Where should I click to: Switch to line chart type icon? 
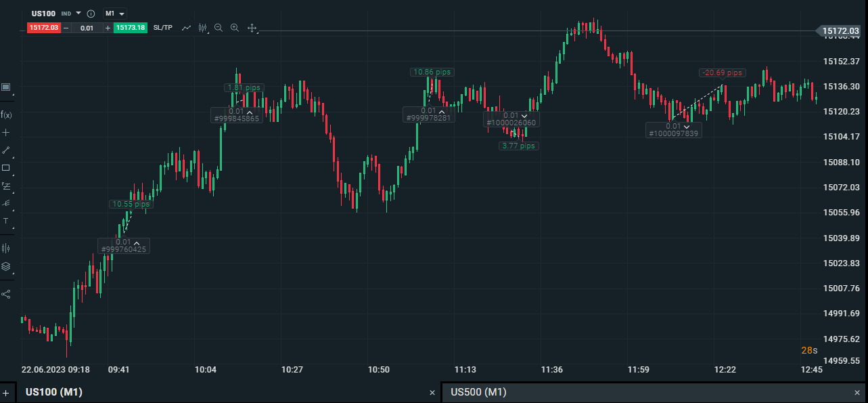pos(187,28)
